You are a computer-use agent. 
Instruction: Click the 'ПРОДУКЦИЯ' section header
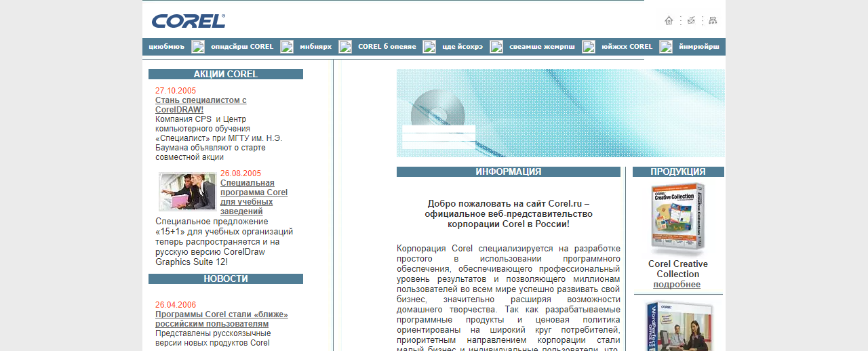click(678, 172)
